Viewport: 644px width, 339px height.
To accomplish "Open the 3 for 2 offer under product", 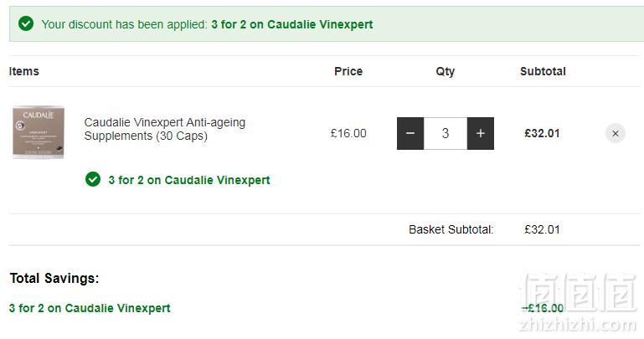I will [x=189, y=180].
